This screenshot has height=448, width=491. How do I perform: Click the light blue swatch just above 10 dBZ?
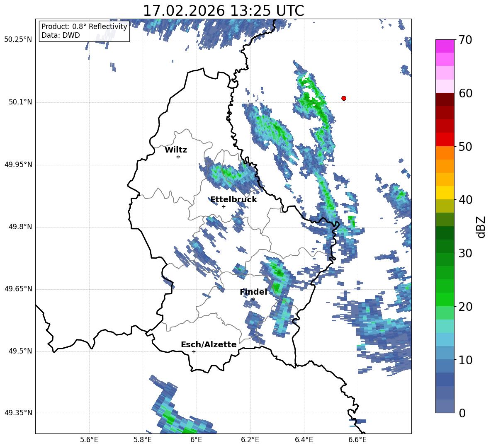[x=445, y=353]
